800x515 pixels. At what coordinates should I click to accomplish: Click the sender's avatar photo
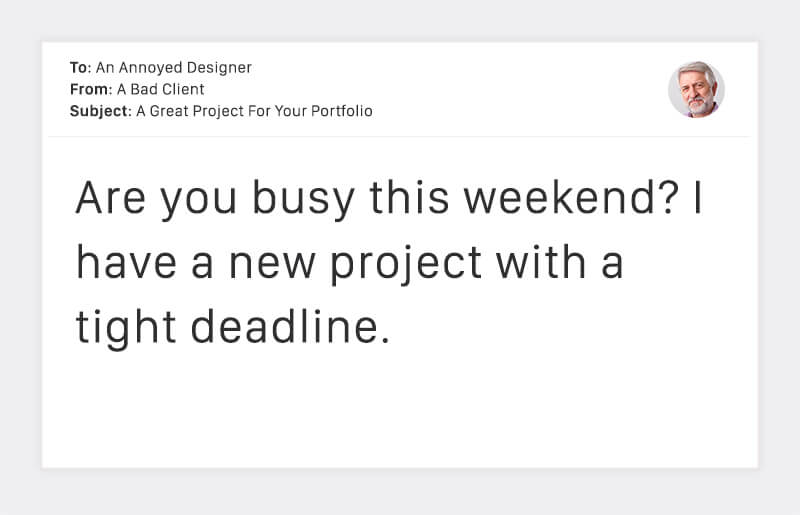click(696, 90)
